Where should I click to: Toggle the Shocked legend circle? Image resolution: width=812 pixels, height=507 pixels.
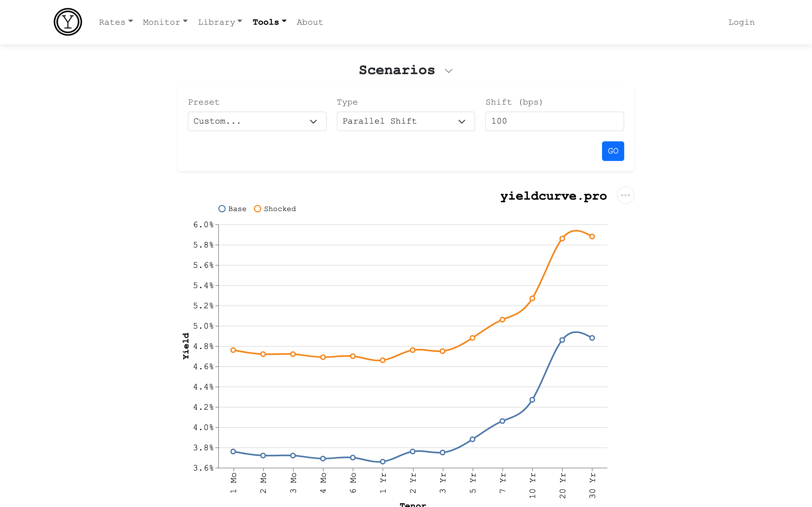[257, 209]
